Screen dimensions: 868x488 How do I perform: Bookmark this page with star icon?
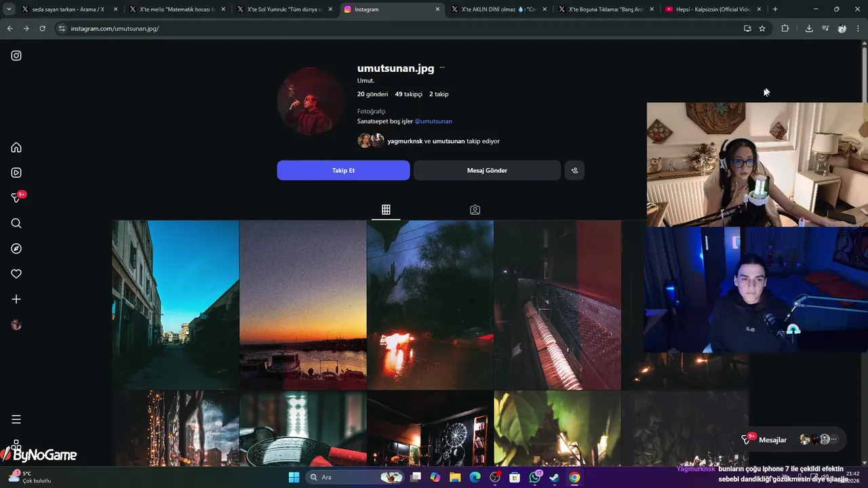click(762, 28)
